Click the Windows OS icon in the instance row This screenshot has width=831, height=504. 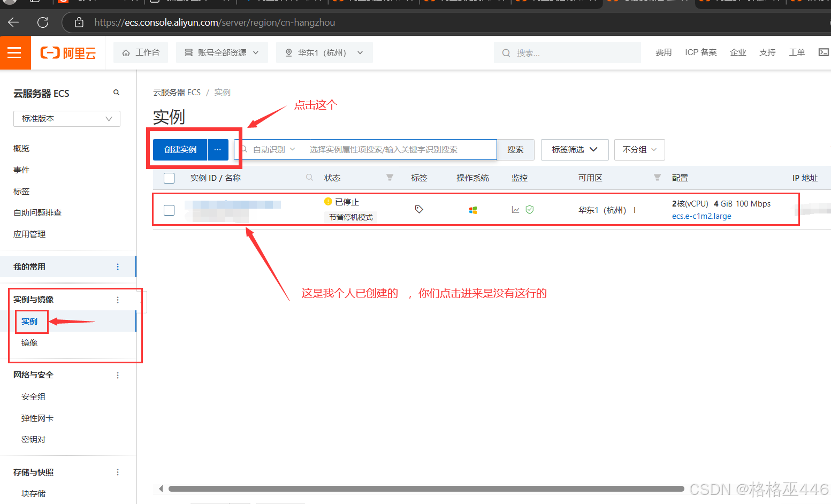click(x=473, y=210)
